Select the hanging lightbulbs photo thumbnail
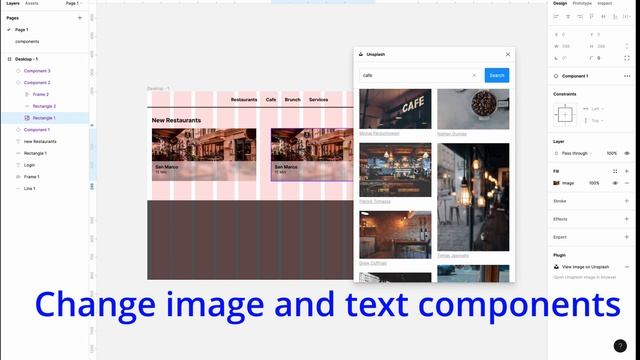 coord(473,197)
